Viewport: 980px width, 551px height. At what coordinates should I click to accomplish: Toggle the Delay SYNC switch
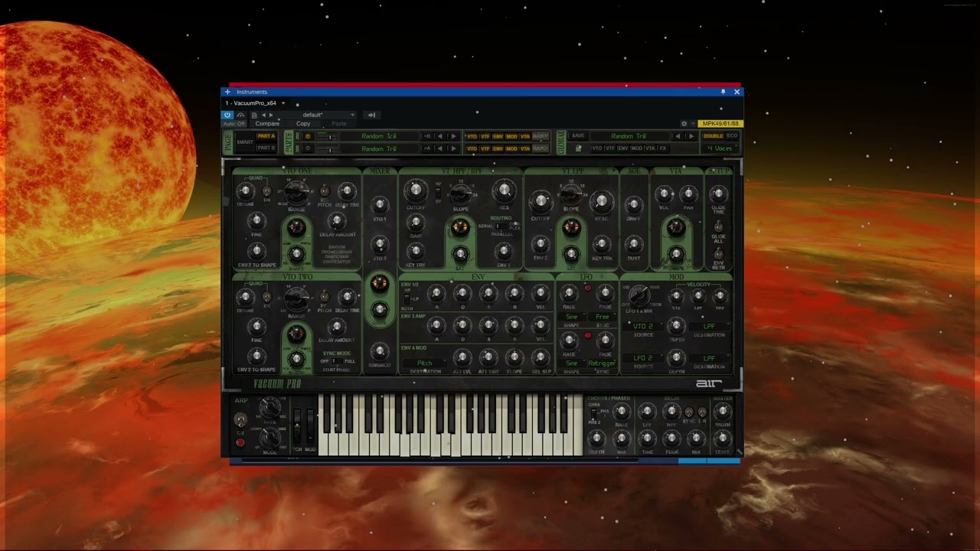click(688, 412)
